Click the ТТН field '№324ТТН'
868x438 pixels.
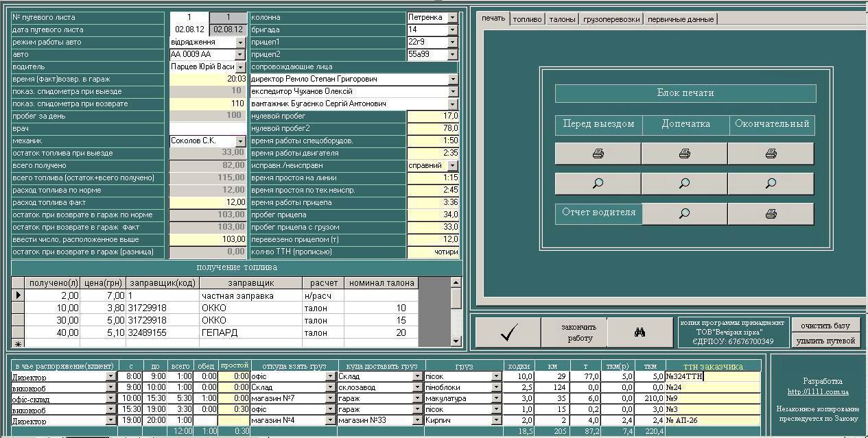(x=713, y=376)
